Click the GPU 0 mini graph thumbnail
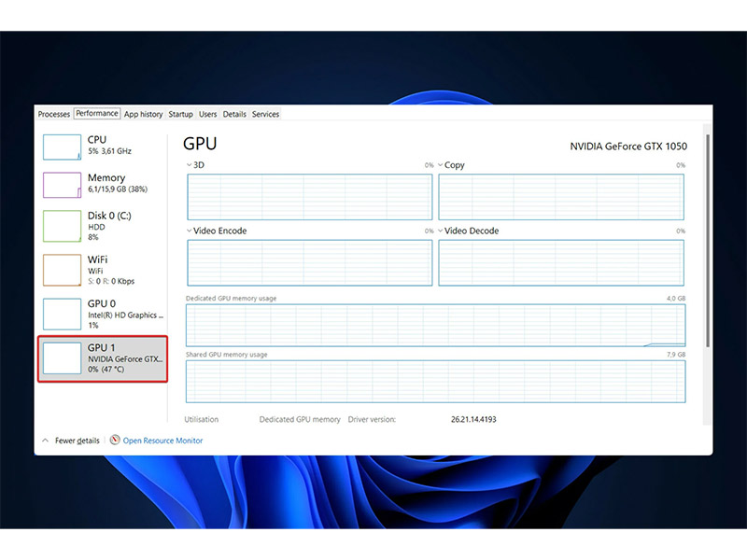This screenshot has height=560, width=747. (x=62, y=314)
